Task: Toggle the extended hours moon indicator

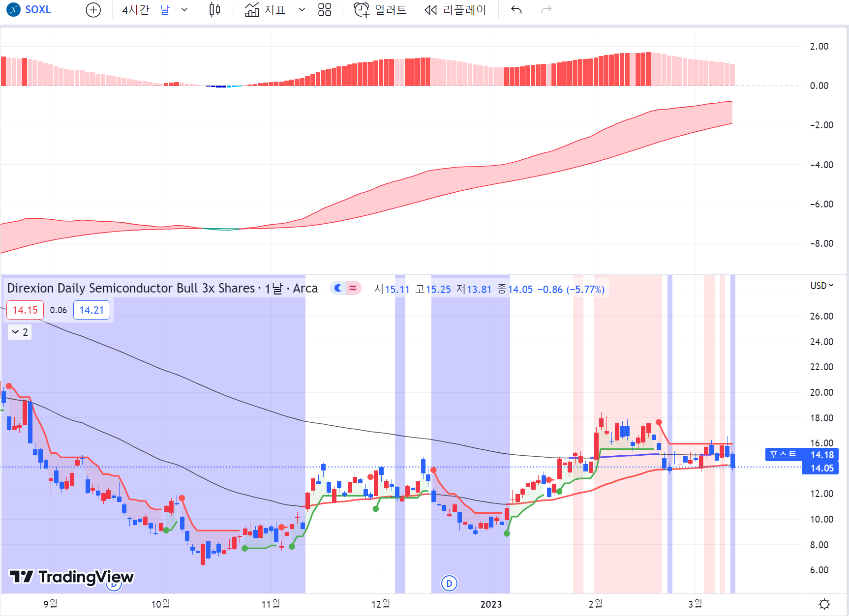Action: point(338,288)
